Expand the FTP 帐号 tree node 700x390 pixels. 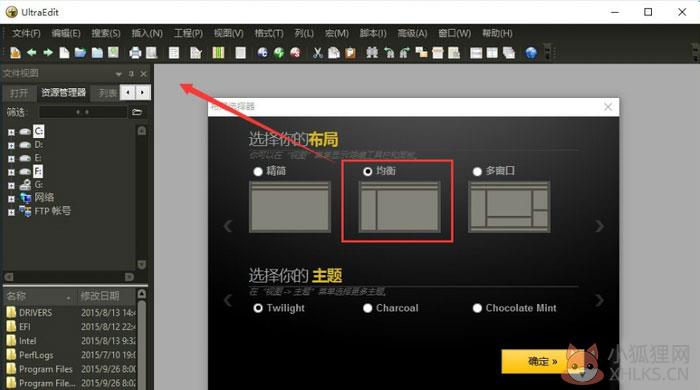tap(11, 212)
